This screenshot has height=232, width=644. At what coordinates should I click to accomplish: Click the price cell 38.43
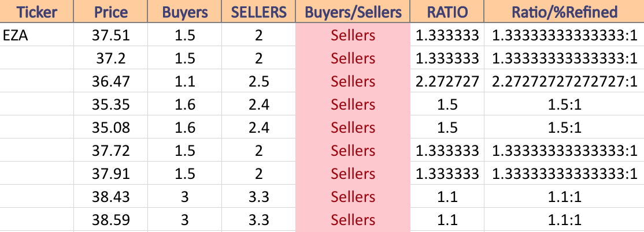(x=110, y=197)
